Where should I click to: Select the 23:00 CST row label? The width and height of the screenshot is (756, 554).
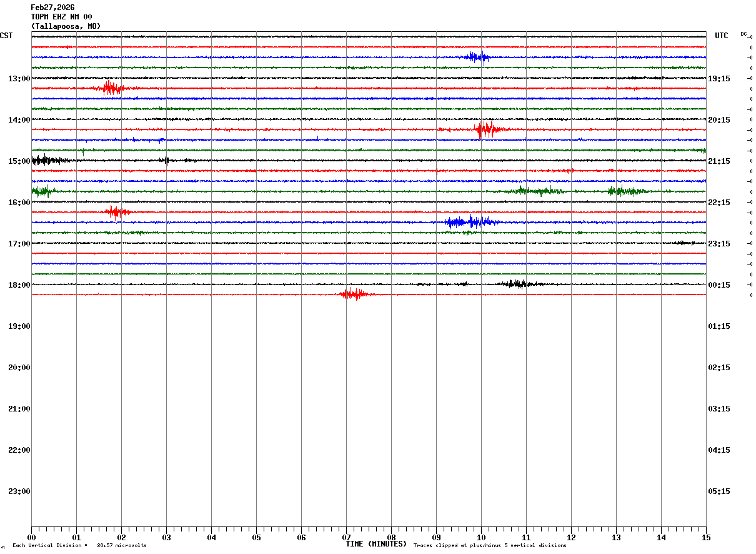click(x=19, y=491)
